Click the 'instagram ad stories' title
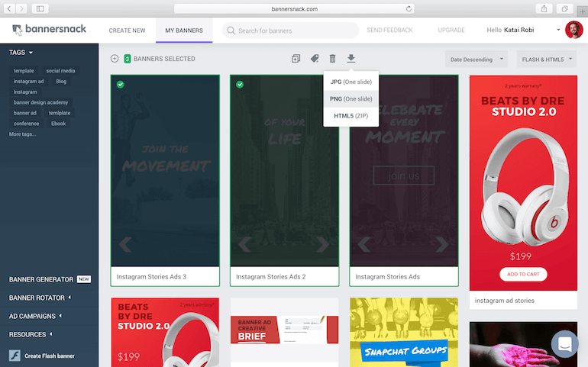 click(504, 301)
